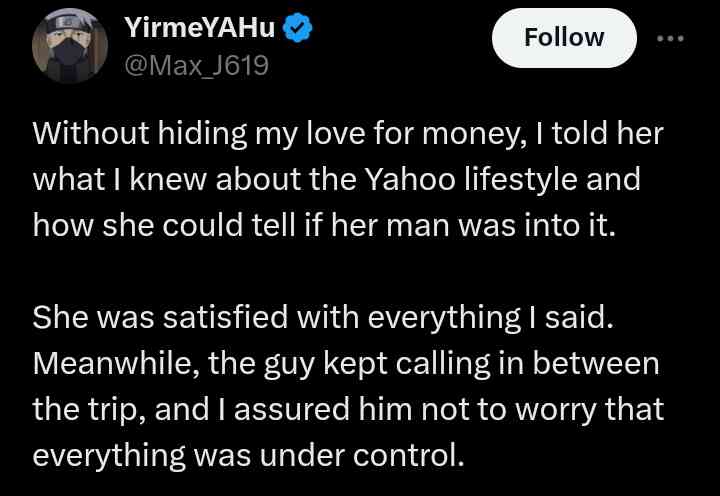
Task: Click the line starting "the trip, and I"
Action: point(349,408)
